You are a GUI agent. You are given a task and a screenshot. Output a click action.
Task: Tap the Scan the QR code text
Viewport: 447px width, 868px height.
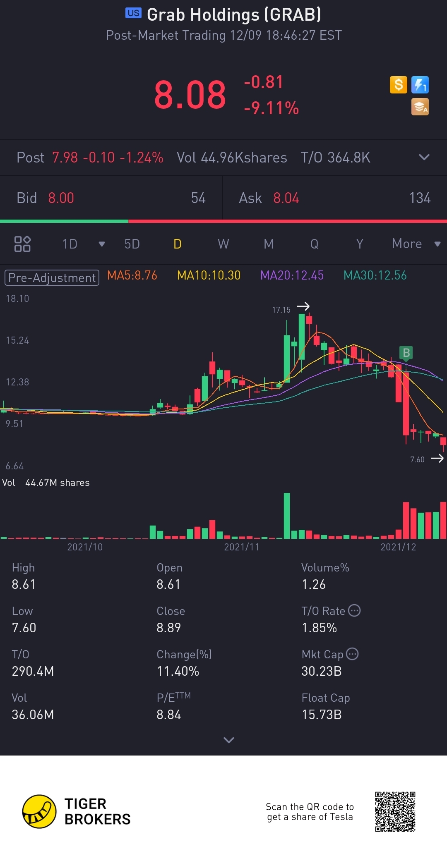tap(310, 811)
